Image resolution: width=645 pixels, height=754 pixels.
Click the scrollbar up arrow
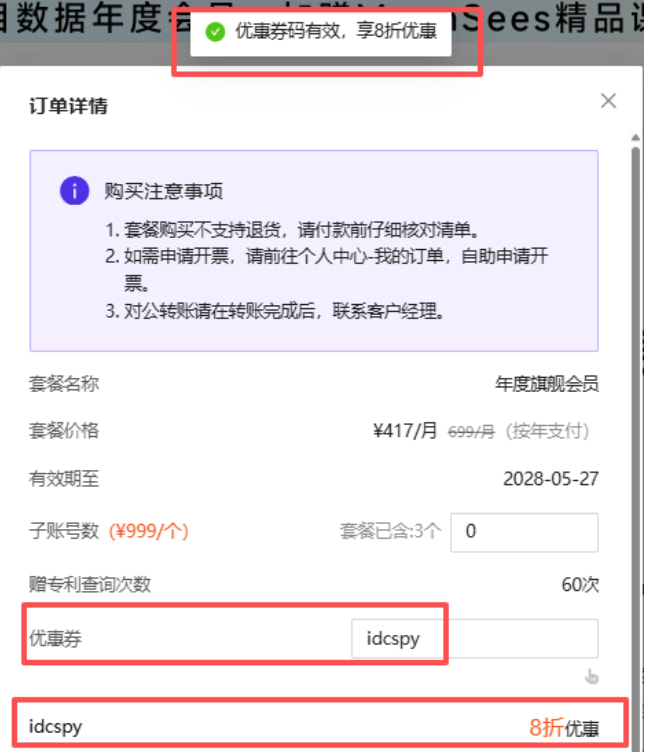[x=636, y=138]
